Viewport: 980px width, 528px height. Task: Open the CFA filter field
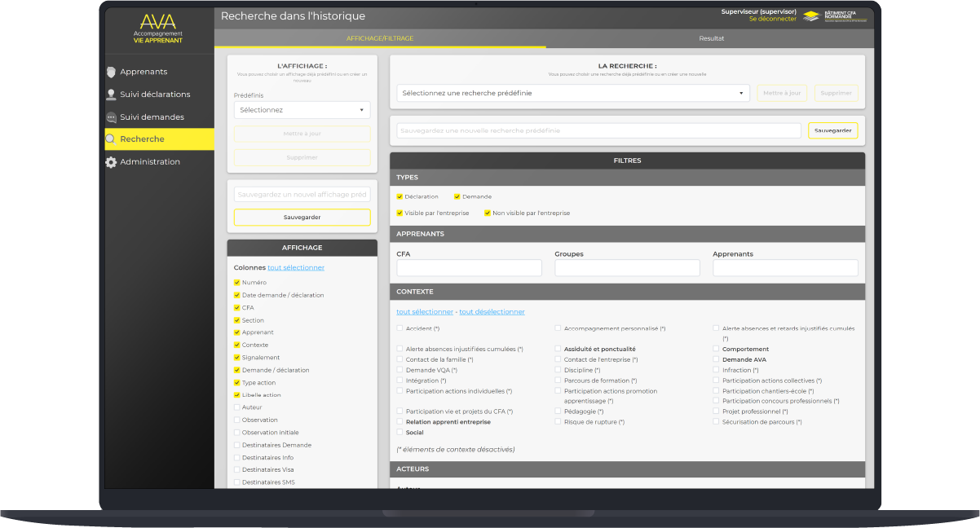pyautogui.click(x=469, y=268)
